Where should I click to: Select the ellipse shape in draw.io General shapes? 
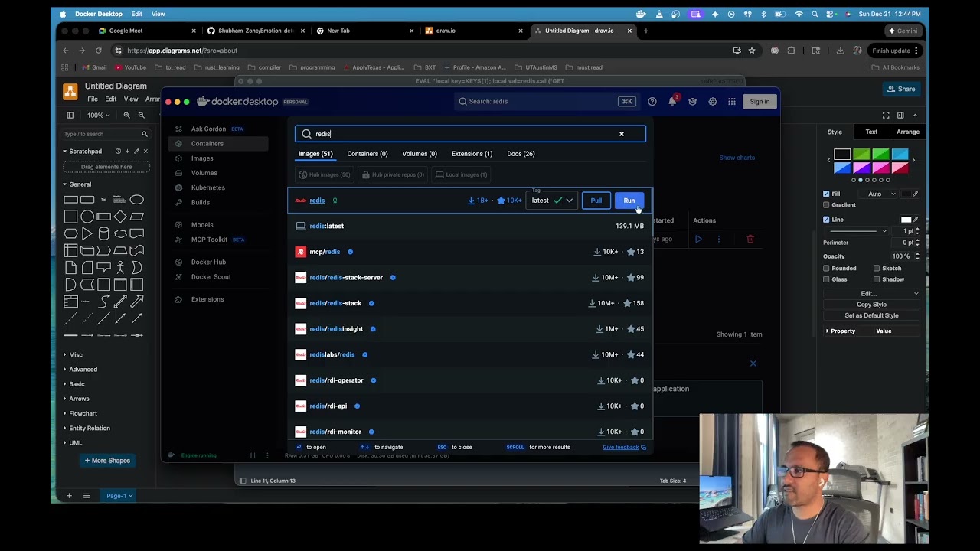pos(136,200)
